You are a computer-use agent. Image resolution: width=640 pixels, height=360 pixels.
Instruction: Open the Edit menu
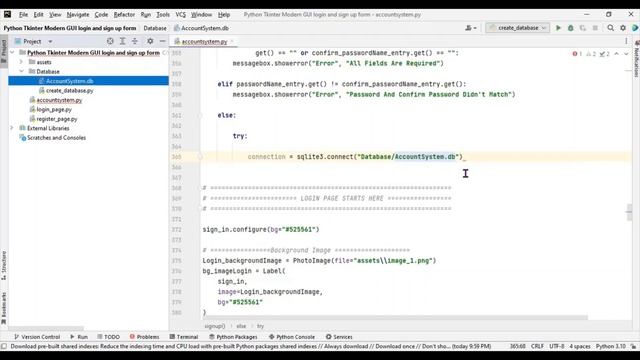38,14
